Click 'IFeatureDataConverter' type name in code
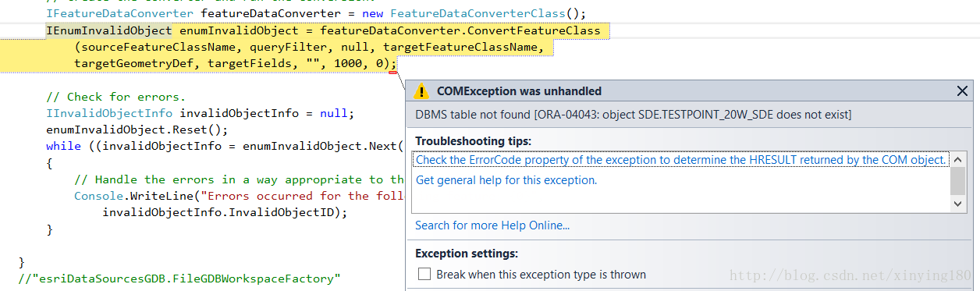Image resolution: width=980 pixels, height=291 pixels. pos(120,14)
